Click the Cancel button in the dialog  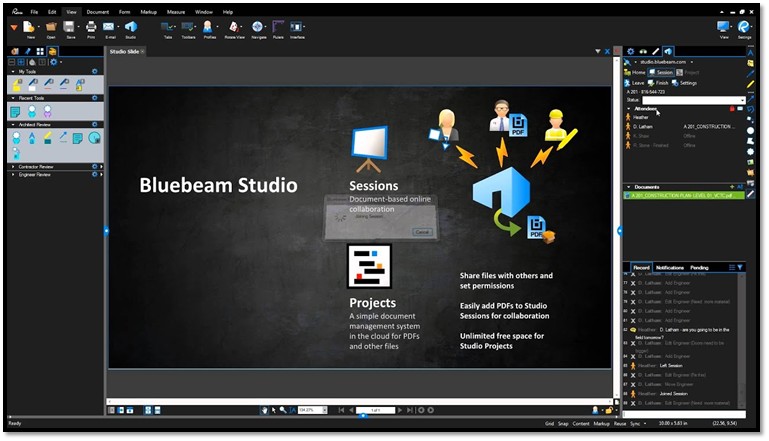[421, 231]
